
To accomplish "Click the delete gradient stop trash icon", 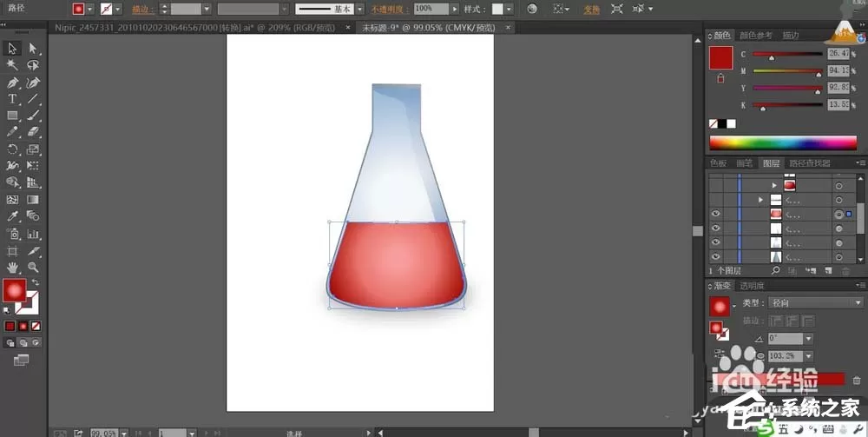I will (857, 381).
